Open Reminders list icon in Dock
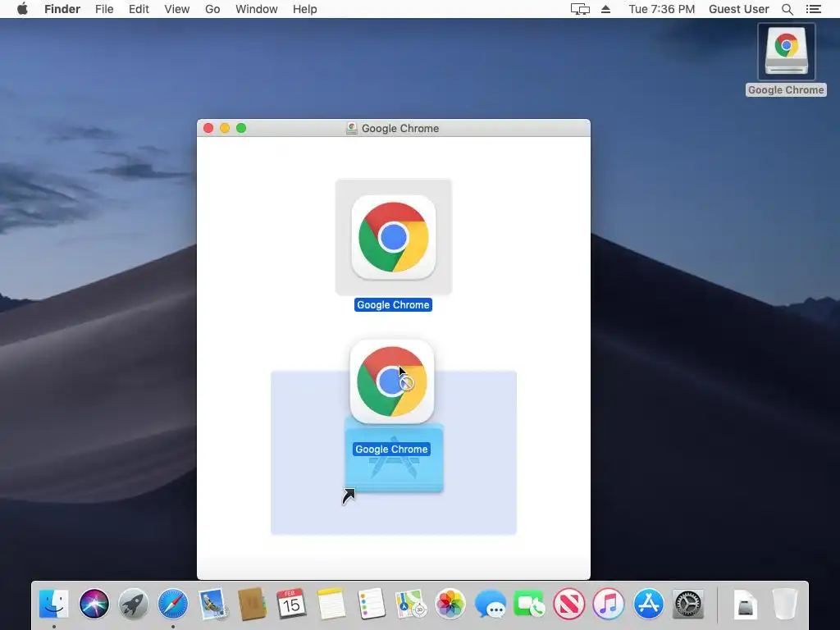This screenshot has height=630, width=840. [x=371, y=604]
